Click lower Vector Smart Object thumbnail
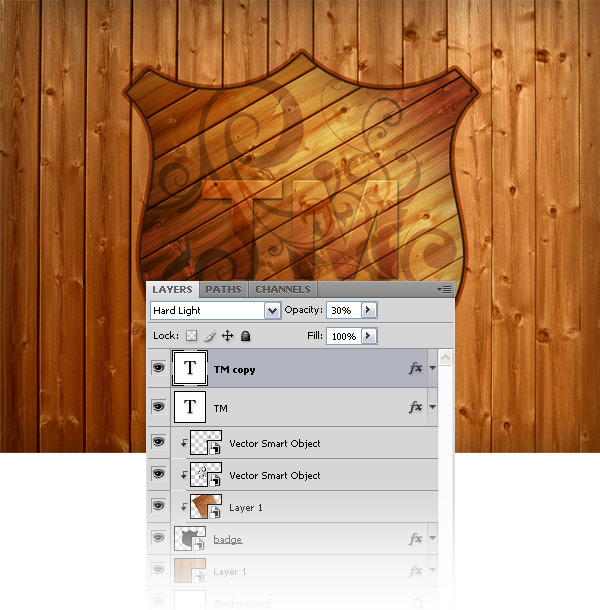The width and height of the screenshot is (600, 610). click(x=206, y=475)
